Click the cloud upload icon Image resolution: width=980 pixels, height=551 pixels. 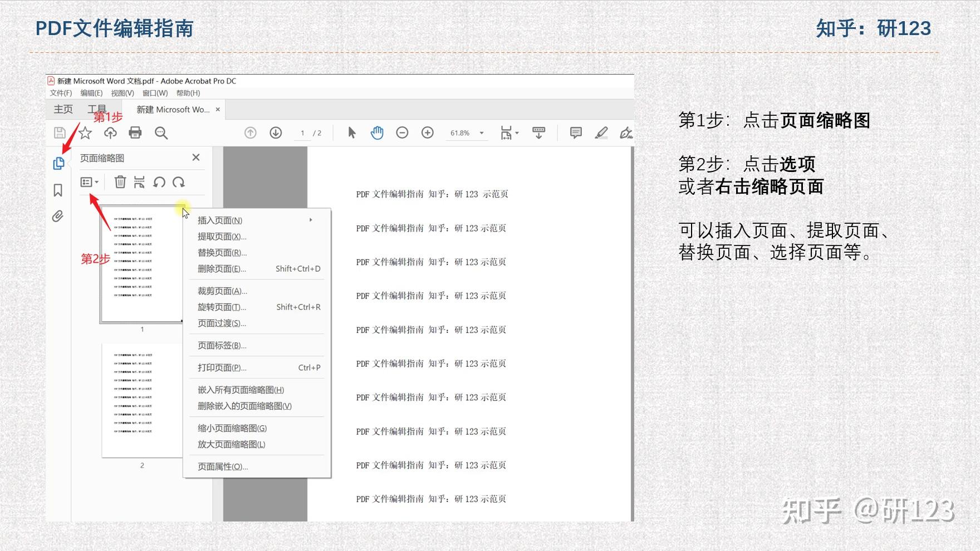110,132
